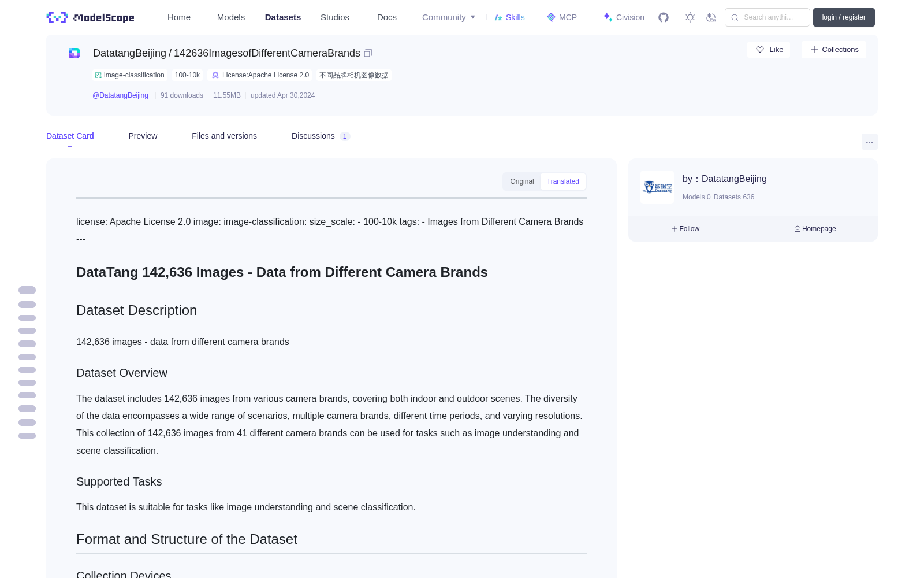Click the License:Apache License 2.0 tag
Screen dimensions: 924x578
point(260,75)
